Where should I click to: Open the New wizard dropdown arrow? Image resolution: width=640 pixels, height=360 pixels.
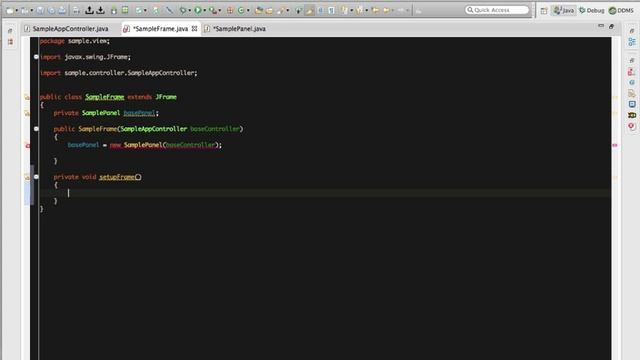(16, 11)
